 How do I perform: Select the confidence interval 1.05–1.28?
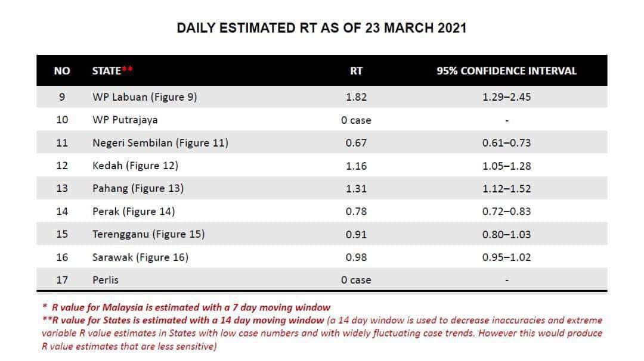tap(506, 166)
